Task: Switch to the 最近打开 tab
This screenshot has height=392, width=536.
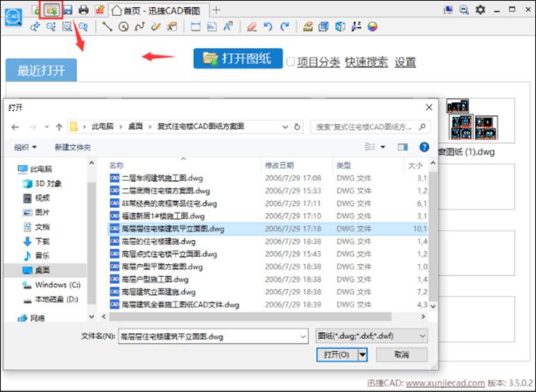Action: (41, 70)
